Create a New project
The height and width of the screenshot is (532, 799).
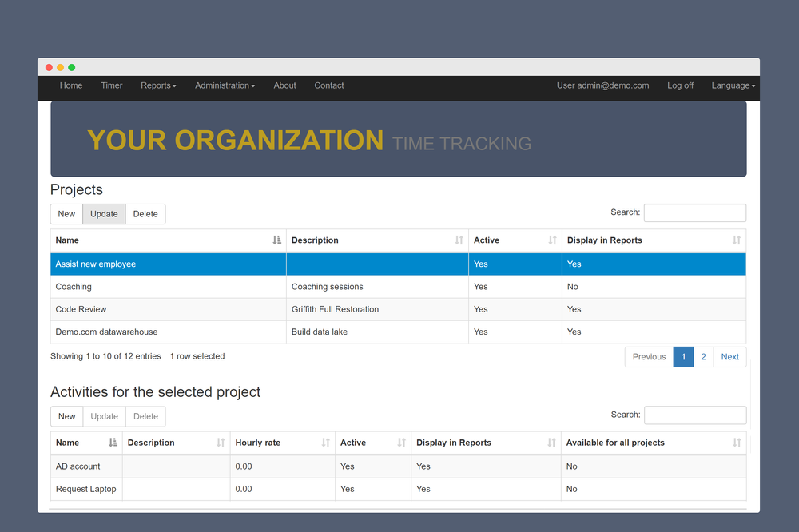66,213
